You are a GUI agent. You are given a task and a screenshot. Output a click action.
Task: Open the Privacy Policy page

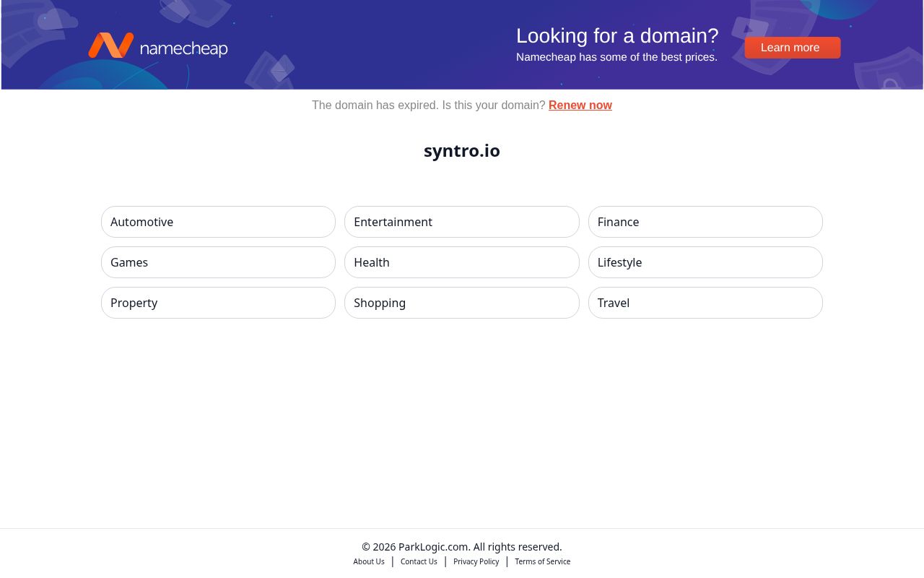(x=476, y=561)
